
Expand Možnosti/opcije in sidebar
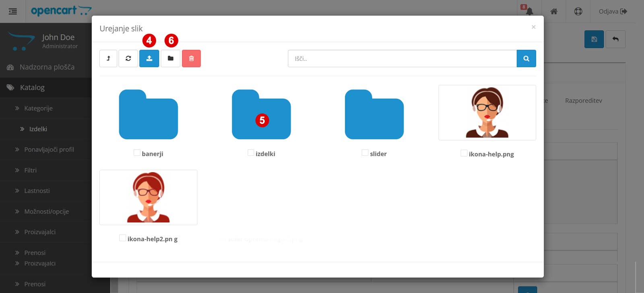46,211
